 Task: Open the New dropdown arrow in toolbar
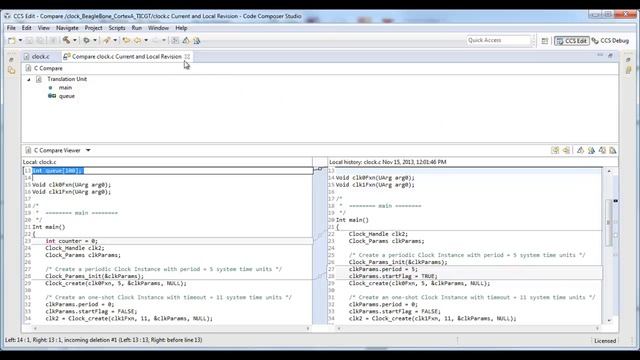tap(20, 40)
